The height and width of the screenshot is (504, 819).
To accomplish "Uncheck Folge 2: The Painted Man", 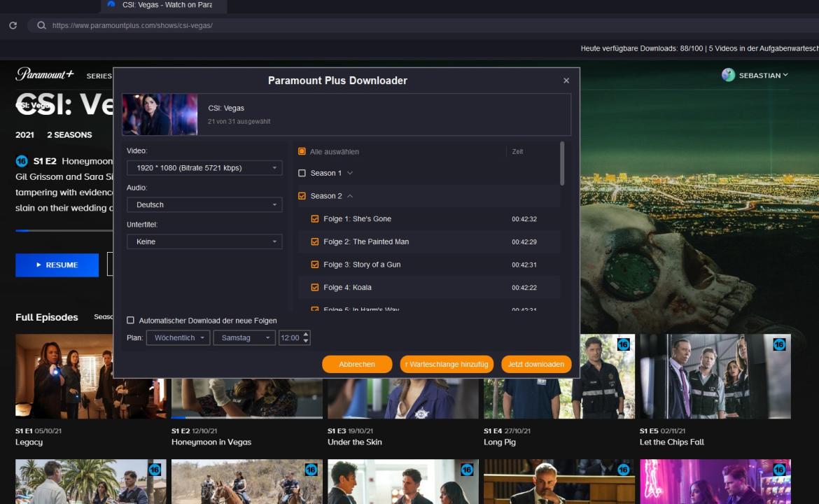I will [315, 241].
